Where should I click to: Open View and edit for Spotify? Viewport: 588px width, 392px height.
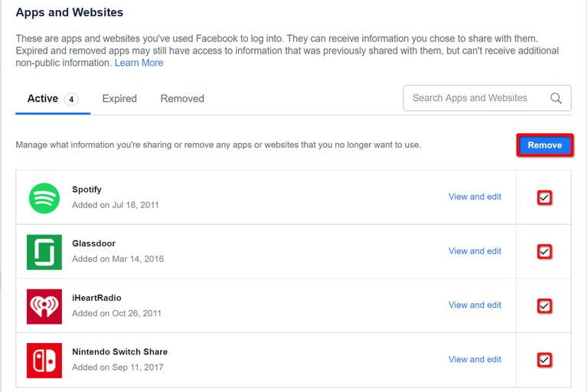tap(475, 197)
